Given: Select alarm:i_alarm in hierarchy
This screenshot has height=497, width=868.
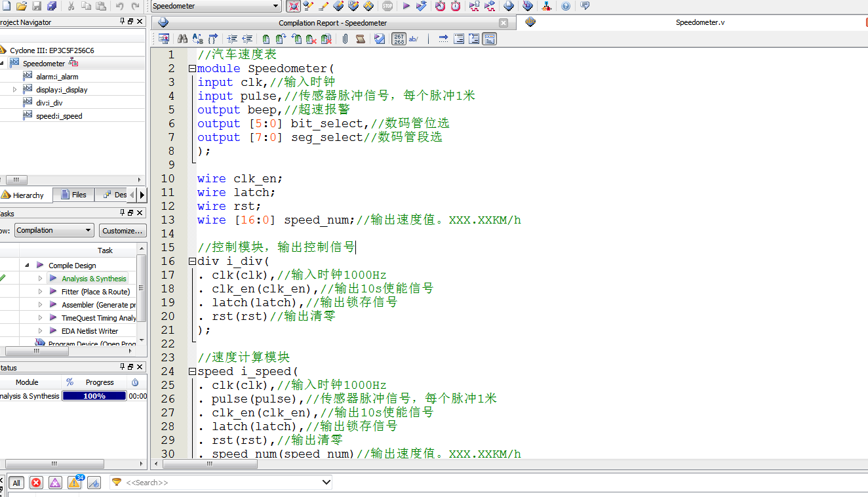Looking at the screenshot, I should 57,77.
